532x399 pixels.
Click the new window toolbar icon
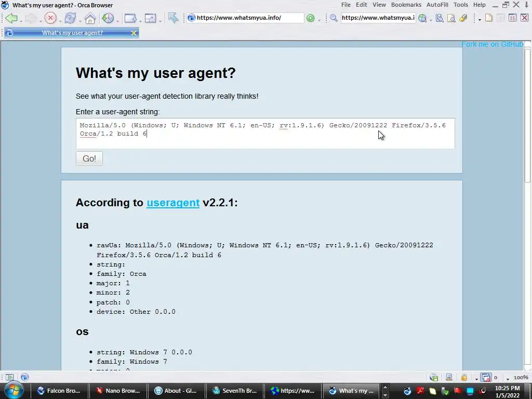(130, 18)
